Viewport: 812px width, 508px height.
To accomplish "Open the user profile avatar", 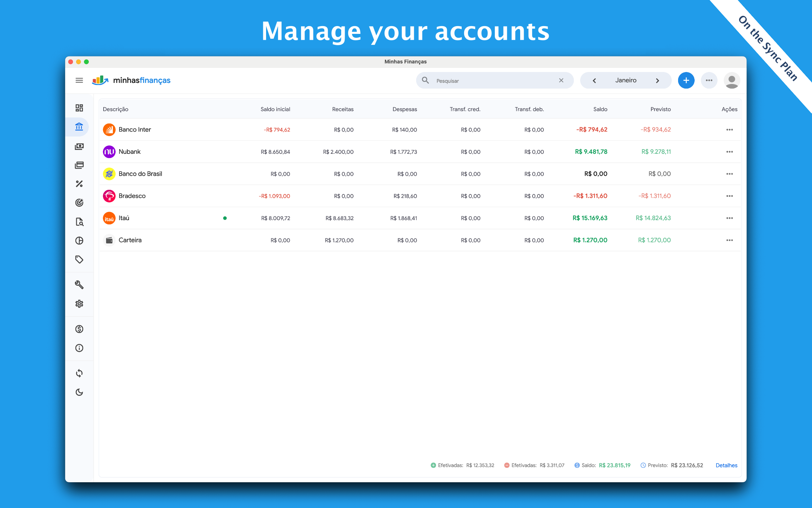I will [732, 80].
